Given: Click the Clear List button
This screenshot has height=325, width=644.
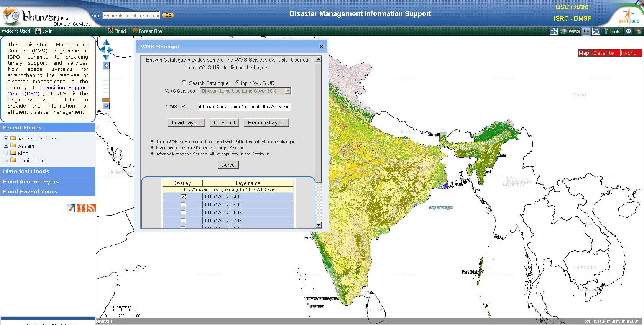Looking at the screenshot, I should pos(225,122).
